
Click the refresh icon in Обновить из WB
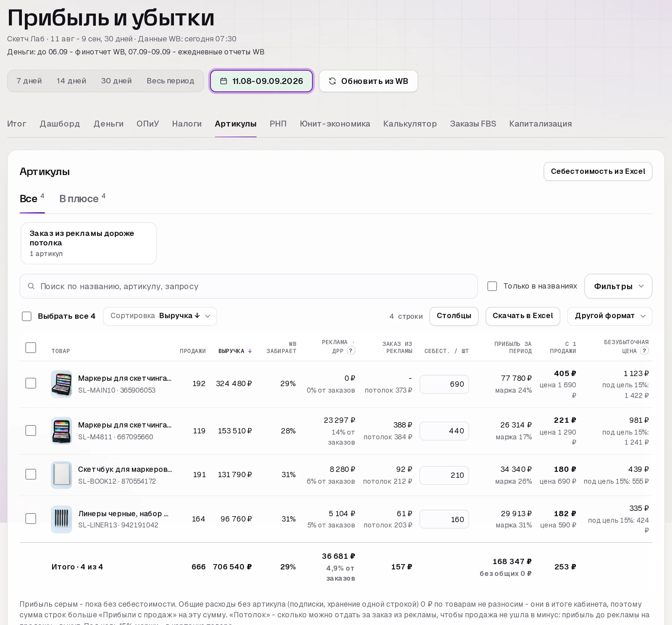332,81
